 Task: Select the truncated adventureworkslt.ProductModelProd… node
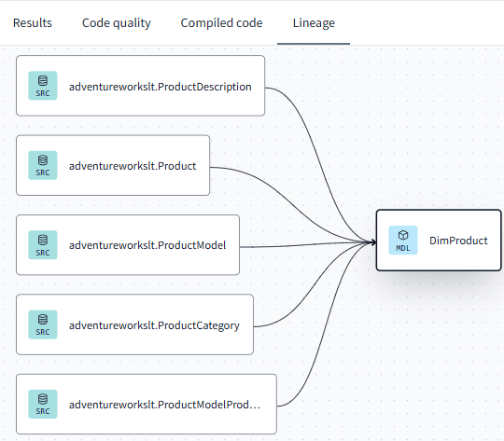tap(147, 404)
